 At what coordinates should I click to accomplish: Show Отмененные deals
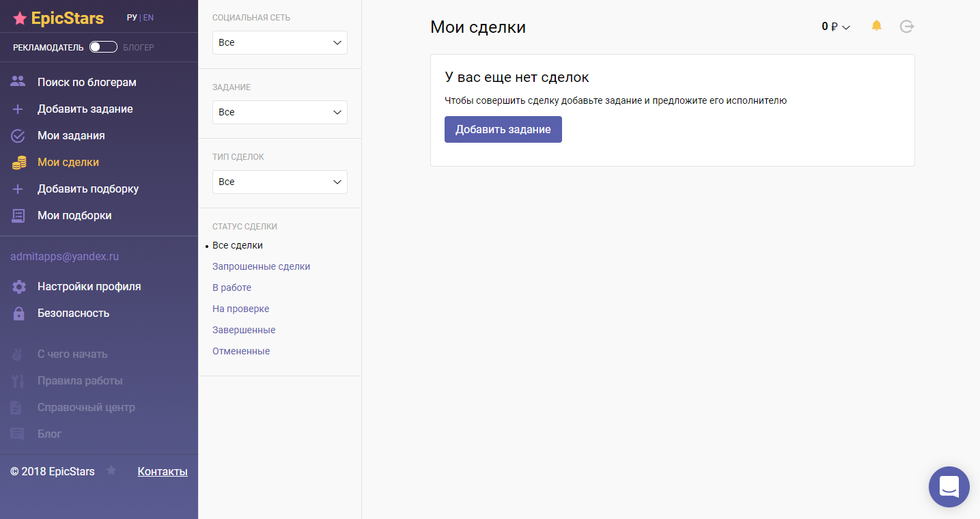coord(241,351)
